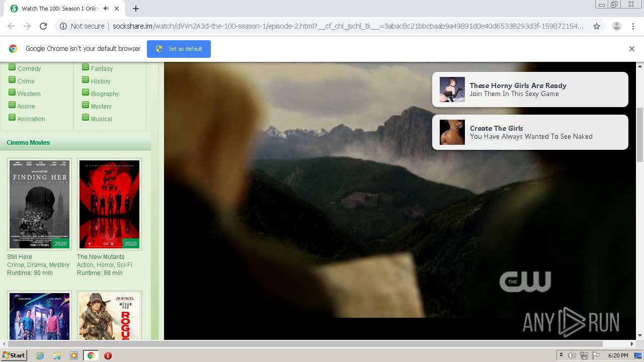
Task: Click the green icon beside Mystery
Action: (x=86, y=105)
